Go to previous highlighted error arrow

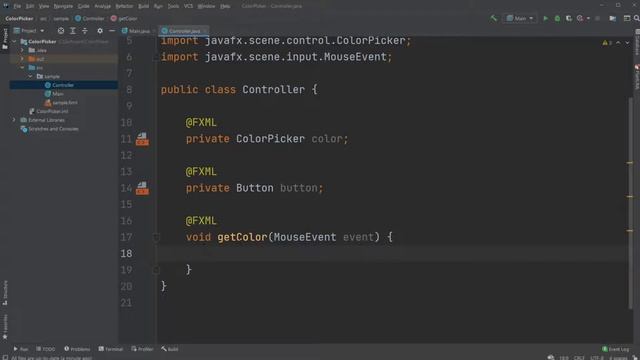point(618,43)
